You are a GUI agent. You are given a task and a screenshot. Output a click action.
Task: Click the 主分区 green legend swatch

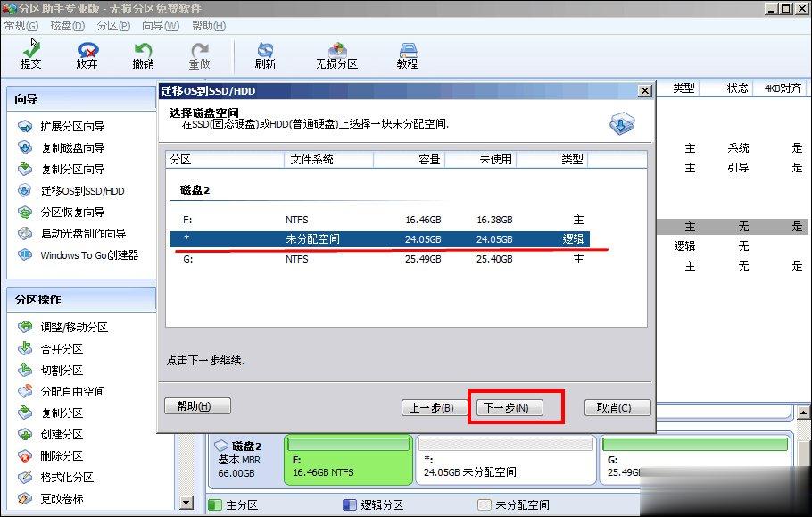point(214,504)
